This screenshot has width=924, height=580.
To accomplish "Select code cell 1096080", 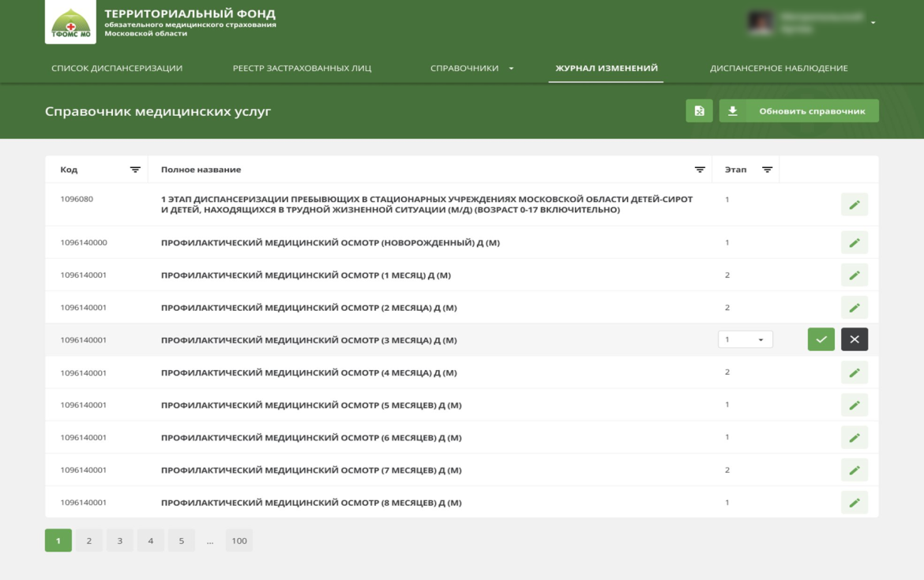I will click(x=77, y=199).
